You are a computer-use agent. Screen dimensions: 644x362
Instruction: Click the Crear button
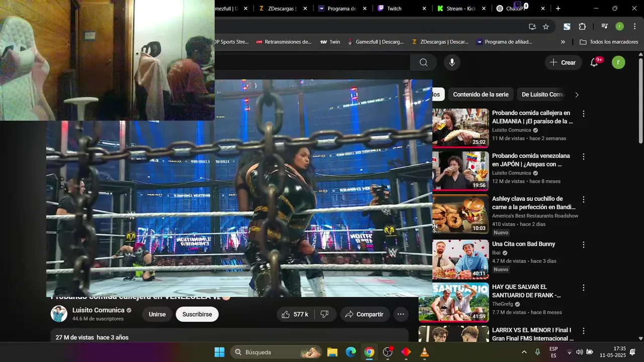tap(563, 62)
